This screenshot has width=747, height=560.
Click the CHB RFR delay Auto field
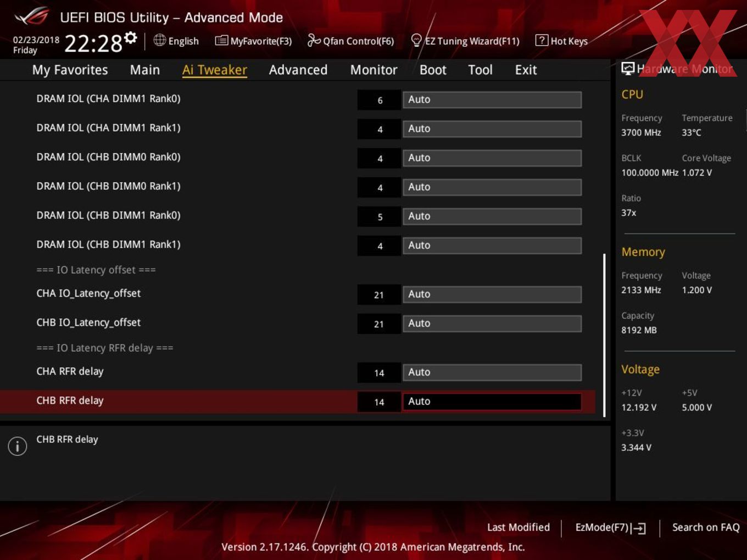492,401
